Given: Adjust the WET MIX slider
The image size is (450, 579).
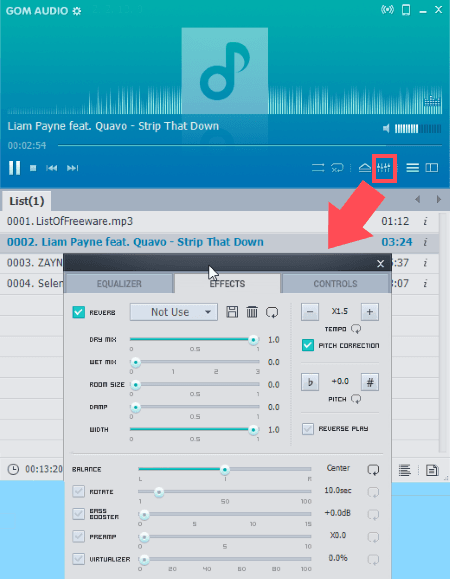Looking at the screenshot, I should 195,362.
